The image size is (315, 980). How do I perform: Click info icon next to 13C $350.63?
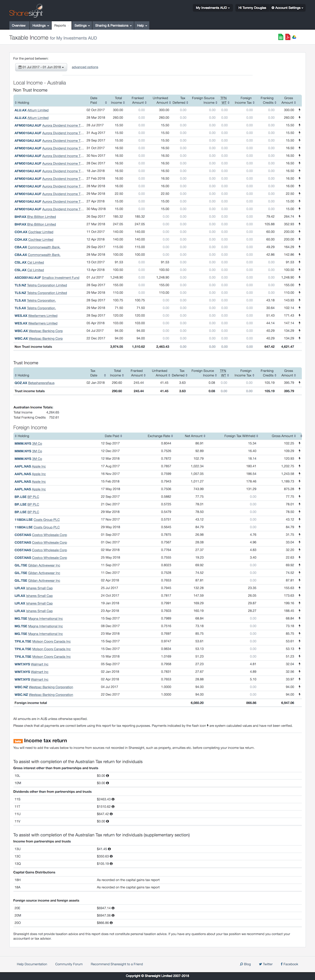(111, 857)
